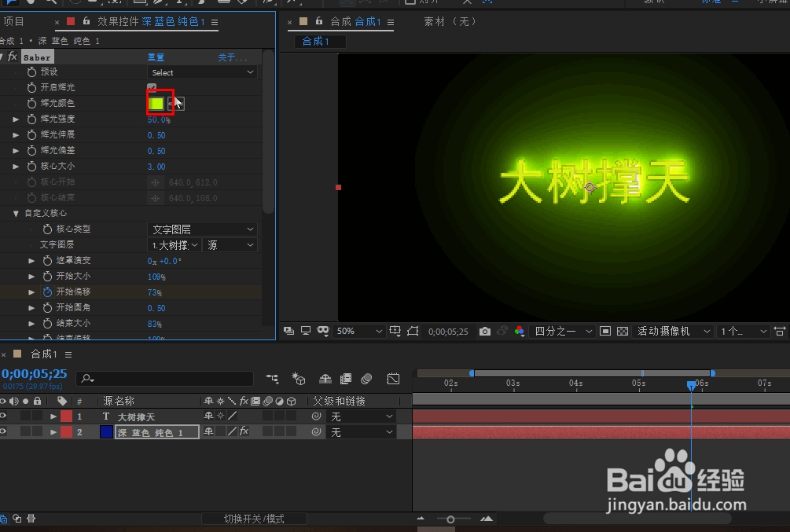Screen dimensions: 790x532
Task: Open parent dropdown for 大树撑天 layer
Action: [x=361, y=416]
